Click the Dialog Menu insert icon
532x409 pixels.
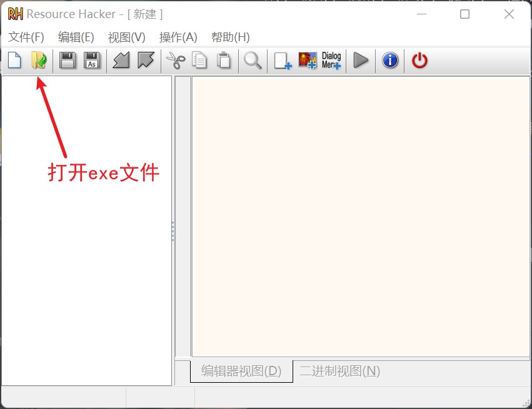(331, 61)
